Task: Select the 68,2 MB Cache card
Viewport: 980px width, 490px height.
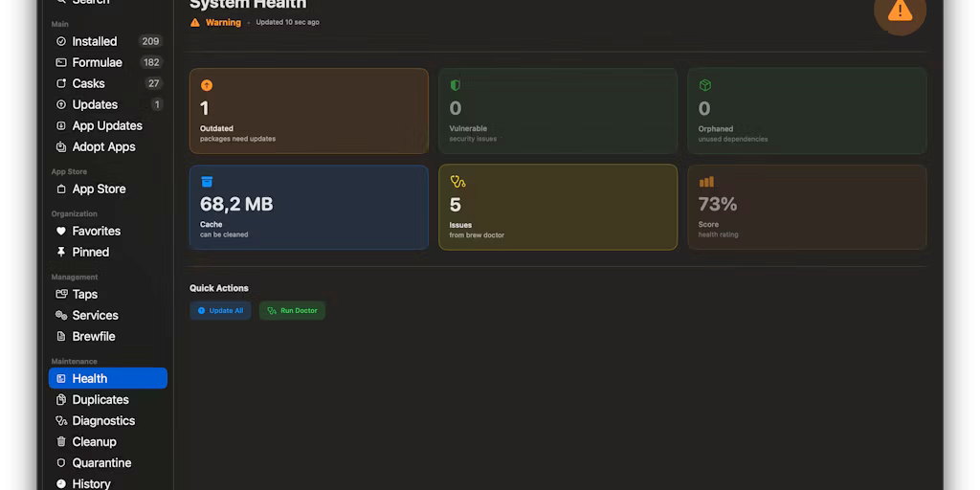Action: click(x=308, y=207)
